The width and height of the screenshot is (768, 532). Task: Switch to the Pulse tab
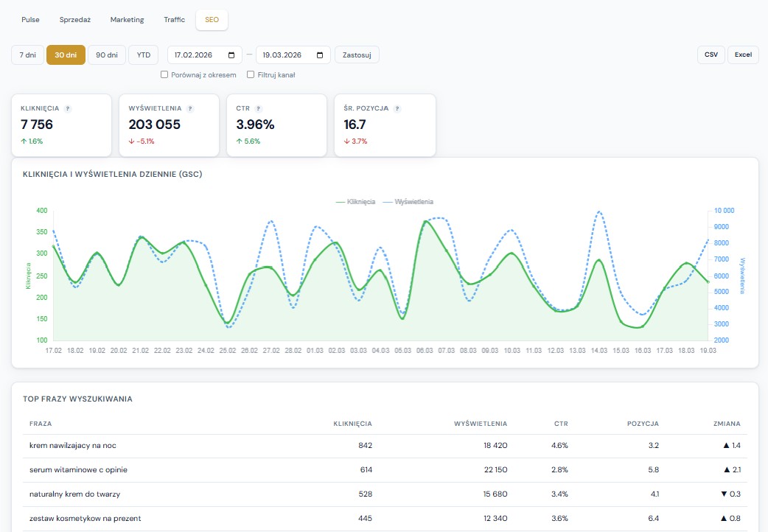[x=30, y=20]
